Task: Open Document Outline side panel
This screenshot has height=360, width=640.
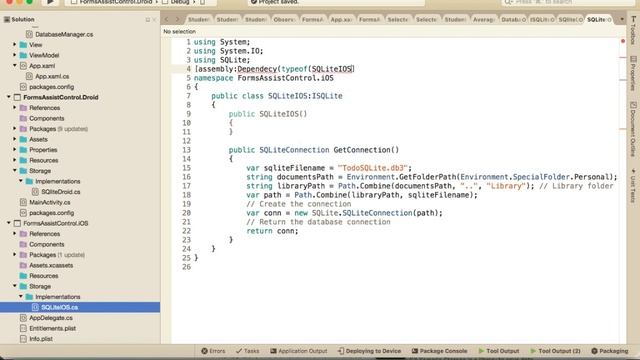Action: pos(633,129)
